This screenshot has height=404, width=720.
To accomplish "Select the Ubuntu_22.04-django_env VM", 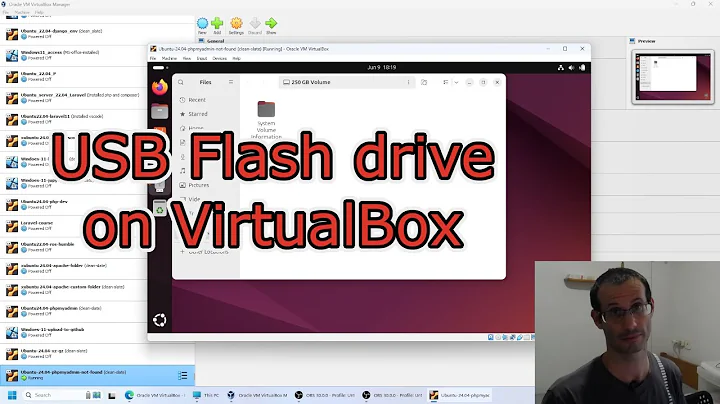I will [97, 34].
